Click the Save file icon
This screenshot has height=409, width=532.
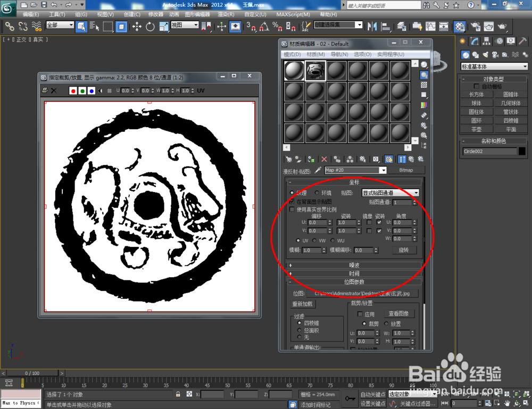[x=44, y=5]
